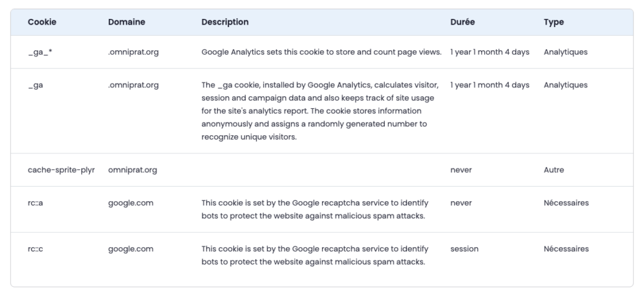The width and height of the screenshot is (644, 298).
Task: Click the rc::a cookie name
Action: pos(35,203)
